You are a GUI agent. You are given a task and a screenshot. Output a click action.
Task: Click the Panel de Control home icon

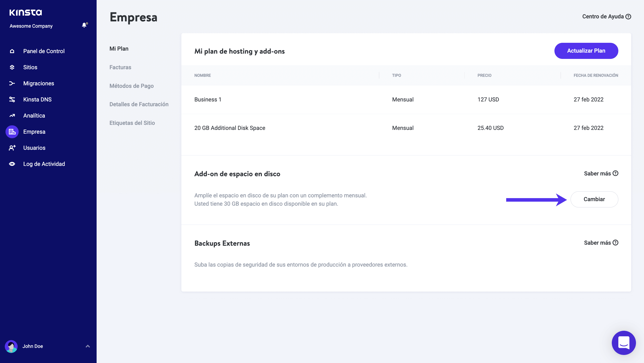[12, 51]
